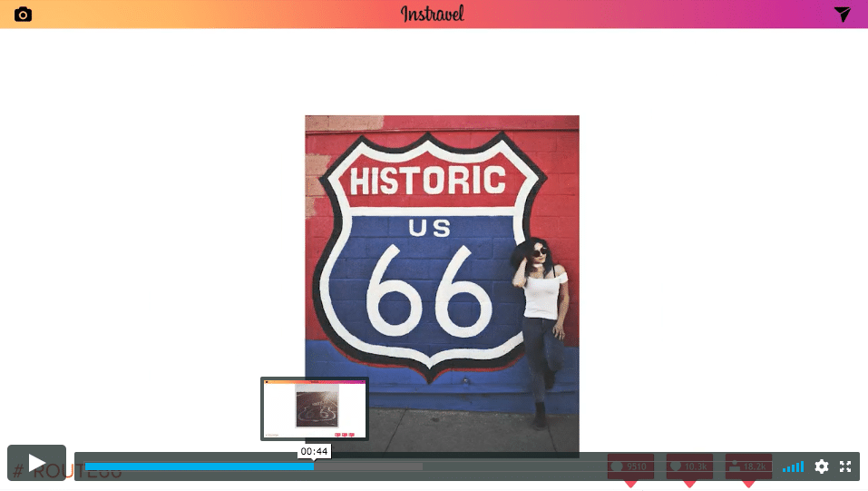Seek to the unplayed end of the timeline
The width and height of the screenshot is (868, 491).
coord(580,466)
